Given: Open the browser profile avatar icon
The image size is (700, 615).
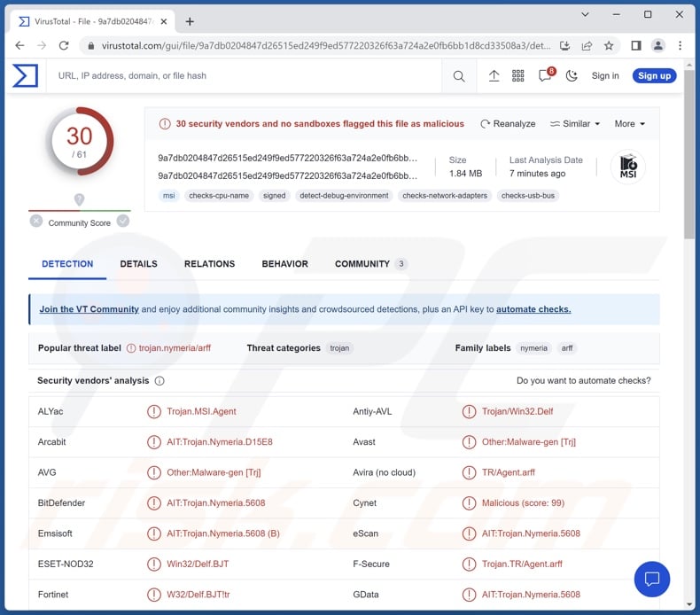Looking at the screenshot, I should coord(658,45).
